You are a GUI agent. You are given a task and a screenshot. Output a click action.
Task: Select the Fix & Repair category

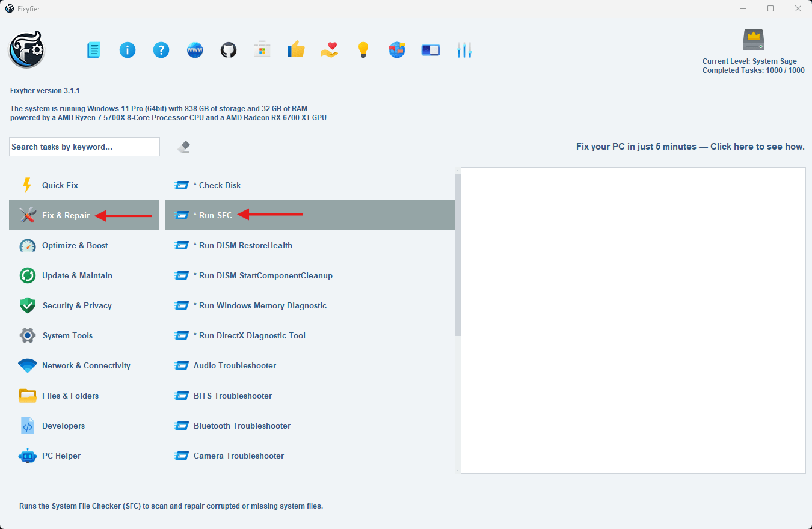[x=84, y=215]
